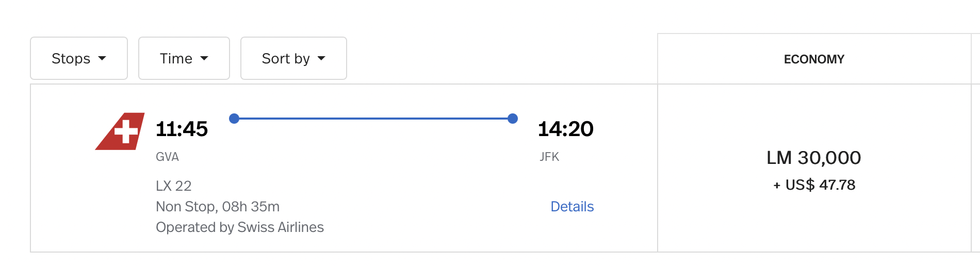Click the 11:45 departure time
980x267 pixels.
[x=182, y=129]
